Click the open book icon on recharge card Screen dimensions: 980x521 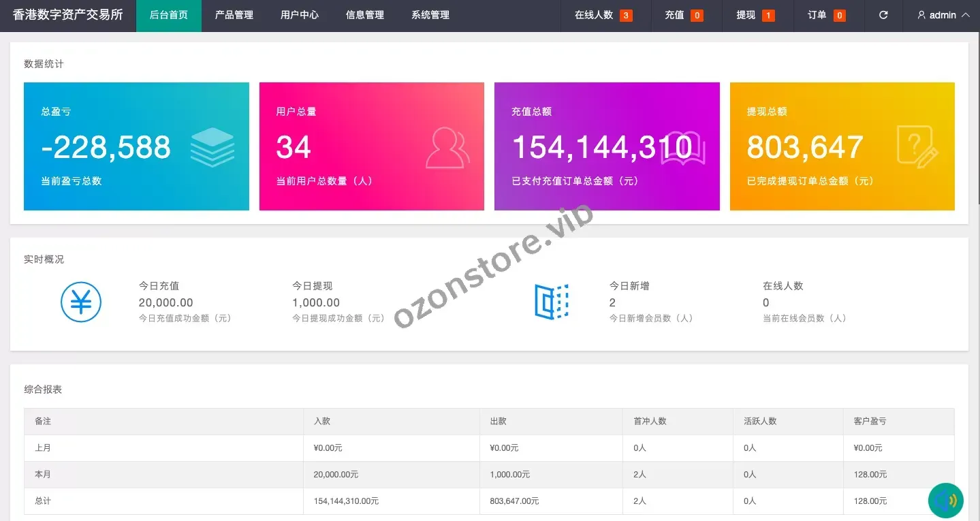point(683,148)
